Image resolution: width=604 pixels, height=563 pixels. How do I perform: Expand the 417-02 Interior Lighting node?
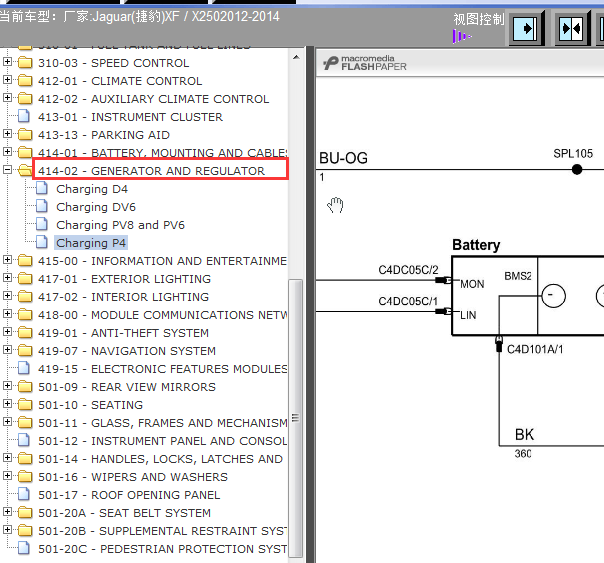[x=7, y=296]
